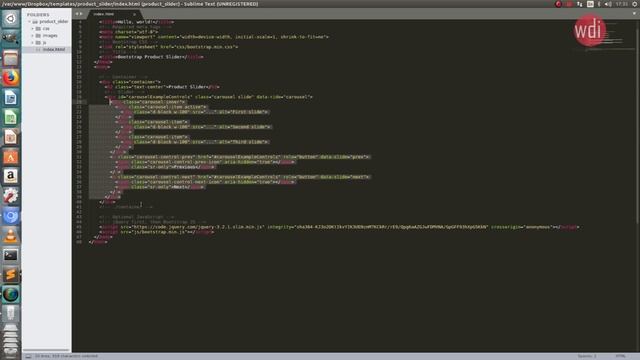
Task: Click the FOLDERS heading in sidebar
Action: (38, 15)
